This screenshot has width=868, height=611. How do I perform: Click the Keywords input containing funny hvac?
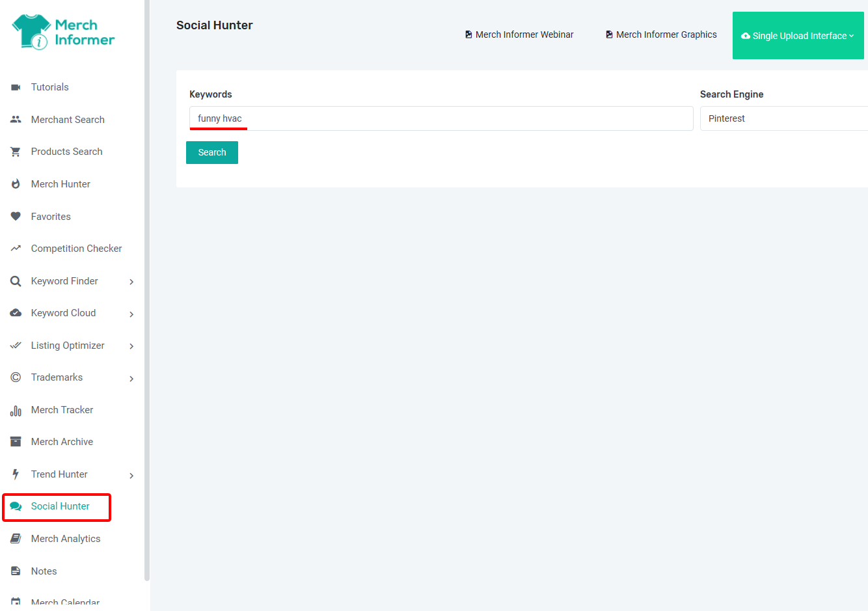coord(441,118)
